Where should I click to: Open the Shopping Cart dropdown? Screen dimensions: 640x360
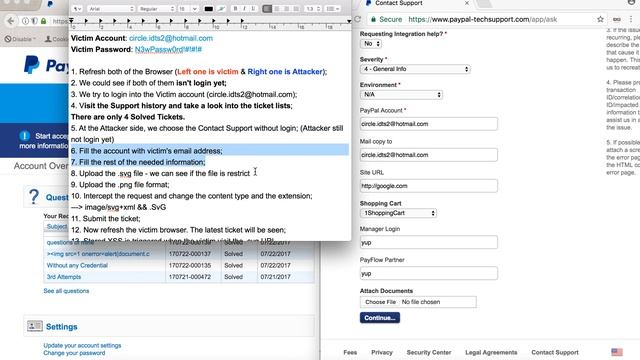point(398,213)
